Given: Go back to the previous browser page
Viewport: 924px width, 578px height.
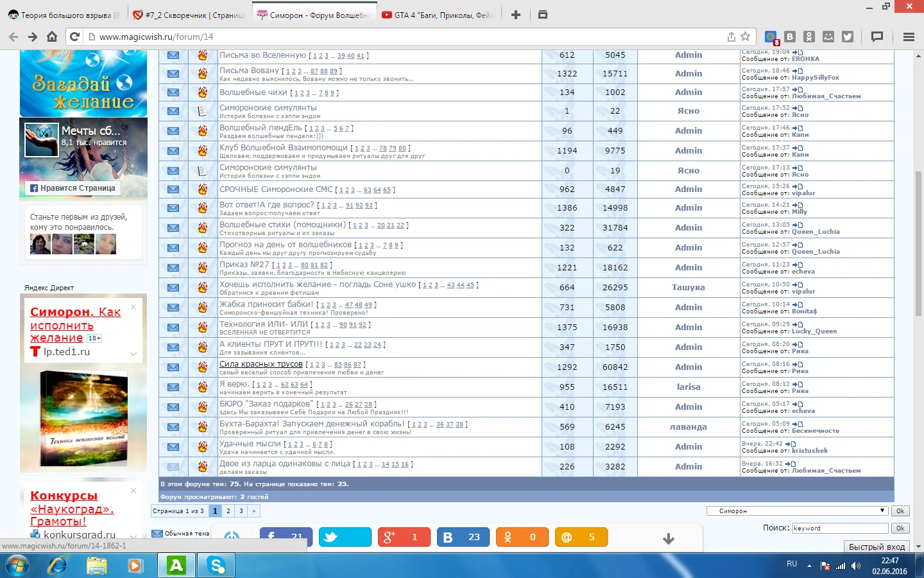Looking at the screenshot, I should point(13,37).
